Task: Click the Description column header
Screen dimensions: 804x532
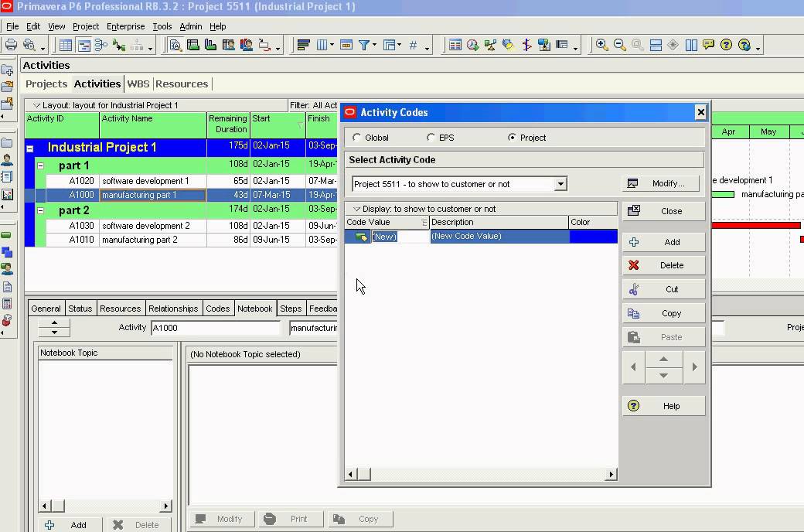Action: click(x=499, y=222)
